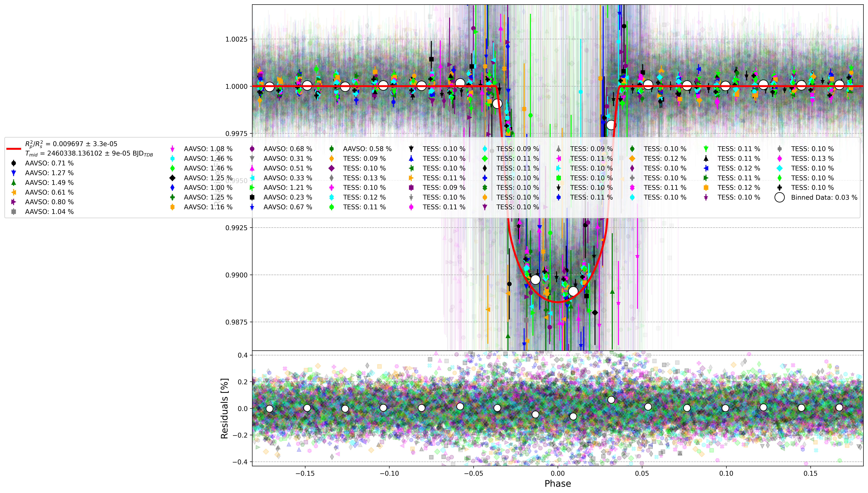Click the residuals tick label '0.4'
Image resolution: width=868 pixels, height=493 pixels.
242,355
